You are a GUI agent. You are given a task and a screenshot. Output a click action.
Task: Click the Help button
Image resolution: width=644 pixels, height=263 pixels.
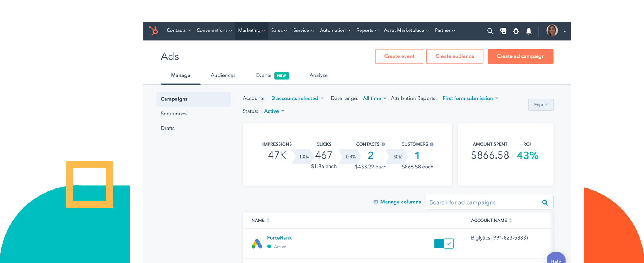coord(556,259)
